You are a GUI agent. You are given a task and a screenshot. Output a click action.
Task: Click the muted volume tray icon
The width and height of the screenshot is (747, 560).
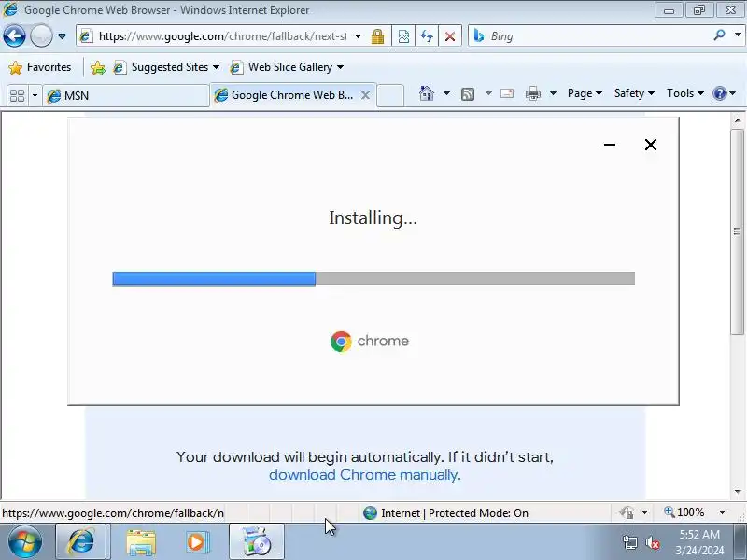[x=652, y=542]
